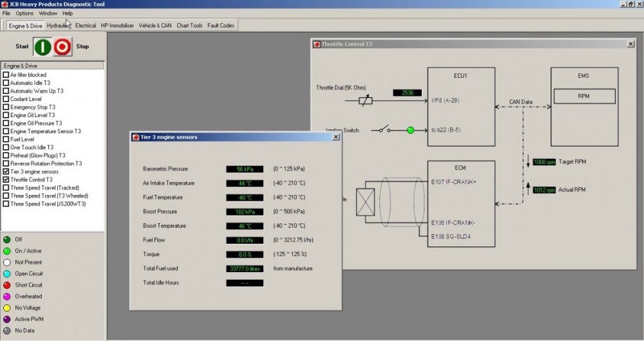644x341 pixels.
Task: Click the green Ignition Switch indicator
Action: pos(410,130)
